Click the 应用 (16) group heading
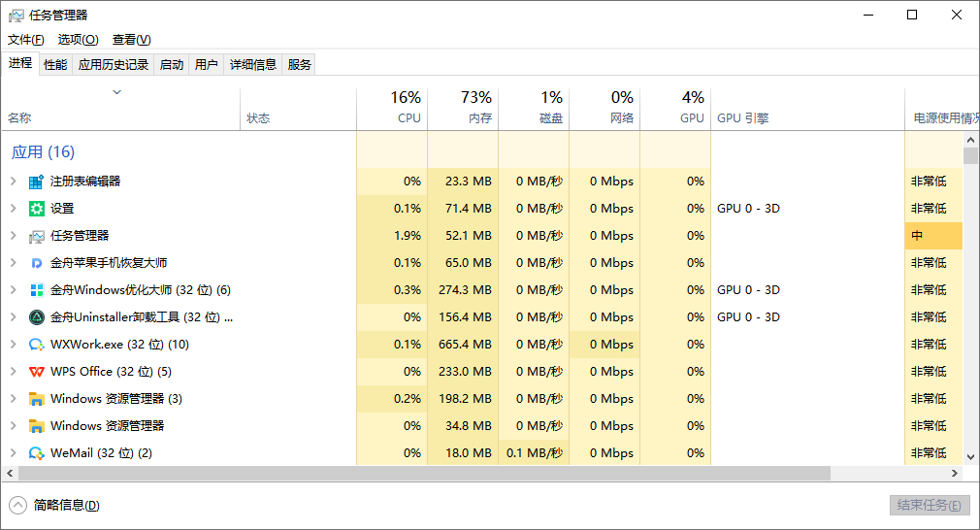Image resolution: width=980 pixels, height=530 pixels. 43,151
